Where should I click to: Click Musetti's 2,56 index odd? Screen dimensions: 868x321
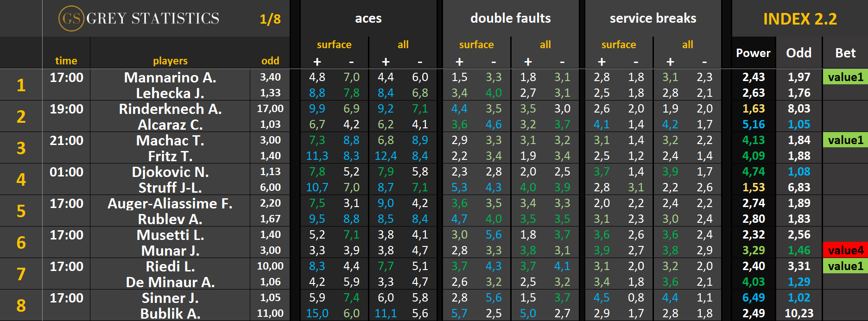tap(799, 234)
